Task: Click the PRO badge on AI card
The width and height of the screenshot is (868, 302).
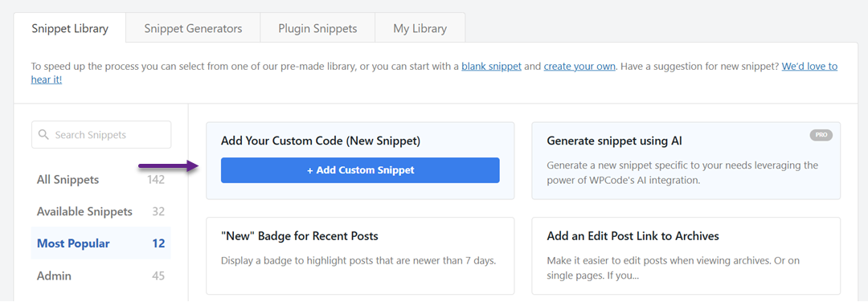Action: click(821, 135)
